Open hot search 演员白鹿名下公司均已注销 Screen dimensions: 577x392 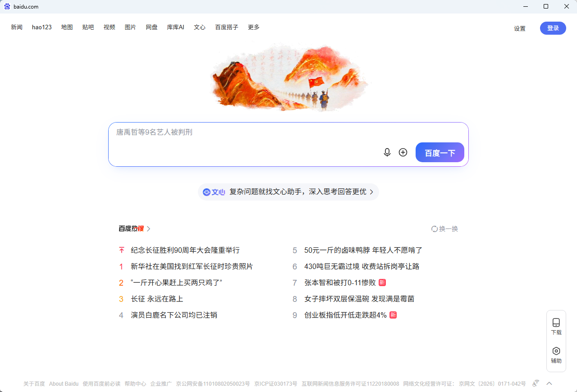(x=174, y=315)
